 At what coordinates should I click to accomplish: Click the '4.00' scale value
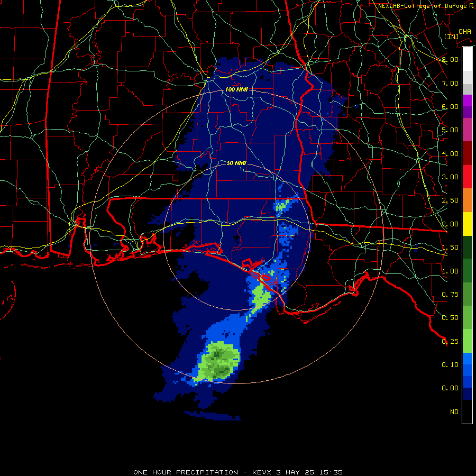(450, 153)
